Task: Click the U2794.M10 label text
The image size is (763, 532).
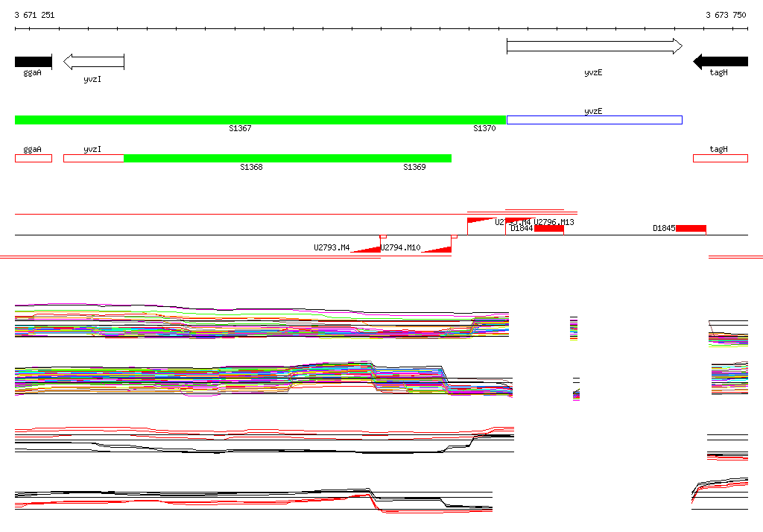Action: point(400,247)
